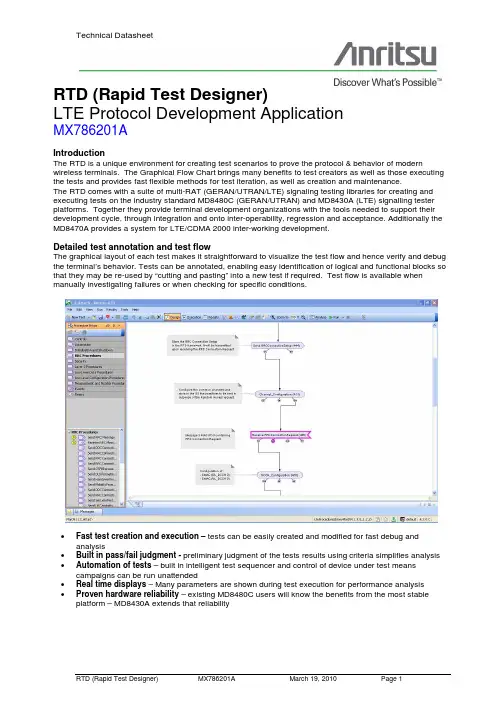This screenshot has width=504, height=713.
Task: Click "Built in pass/fail judgment" bullet
Action: point(126,555)
